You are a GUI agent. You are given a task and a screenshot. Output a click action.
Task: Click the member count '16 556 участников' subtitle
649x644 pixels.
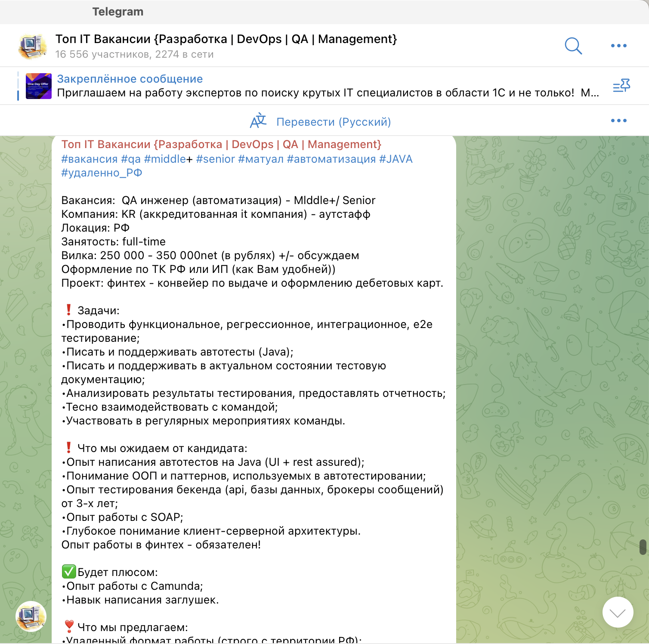[134, 54]
